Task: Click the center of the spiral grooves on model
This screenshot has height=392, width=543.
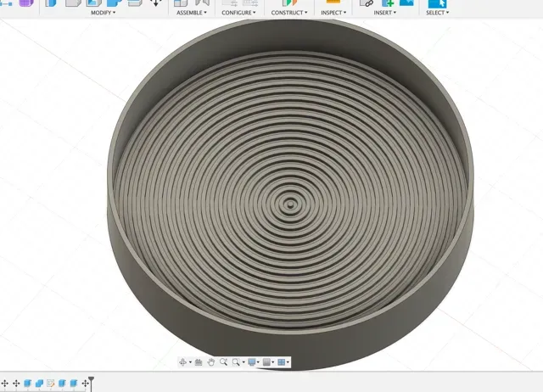Action: click(290, 204)
